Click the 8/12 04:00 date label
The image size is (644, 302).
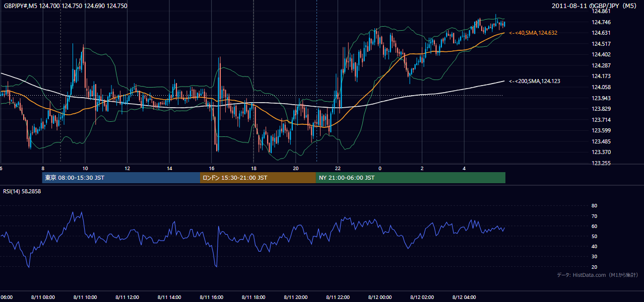[464, 297]
